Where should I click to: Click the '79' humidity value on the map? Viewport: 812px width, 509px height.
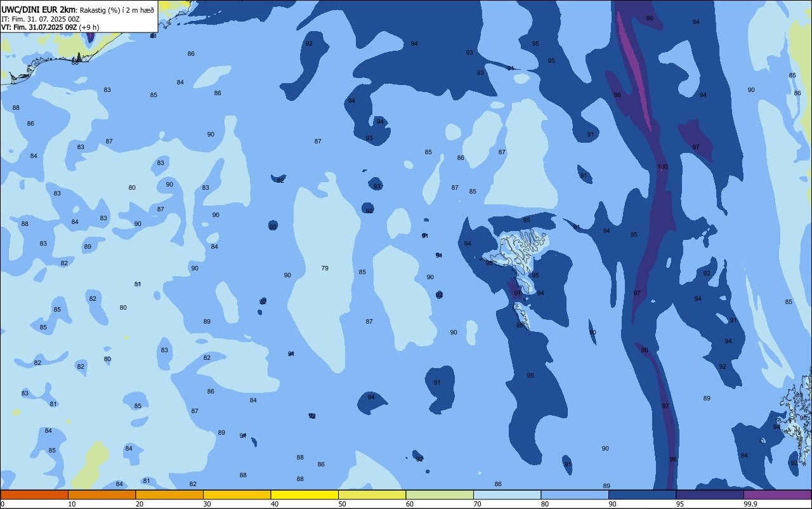click(325, 268)
